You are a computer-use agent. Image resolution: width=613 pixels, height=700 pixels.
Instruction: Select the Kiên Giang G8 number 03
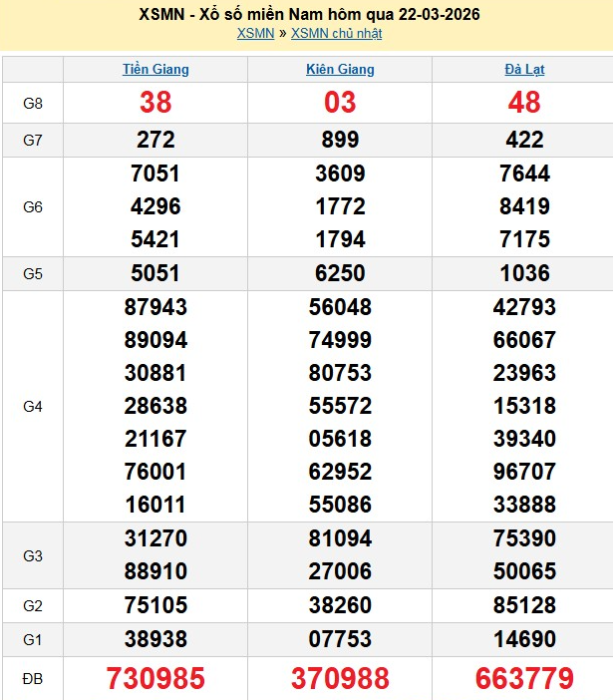[x=340, y=103]
